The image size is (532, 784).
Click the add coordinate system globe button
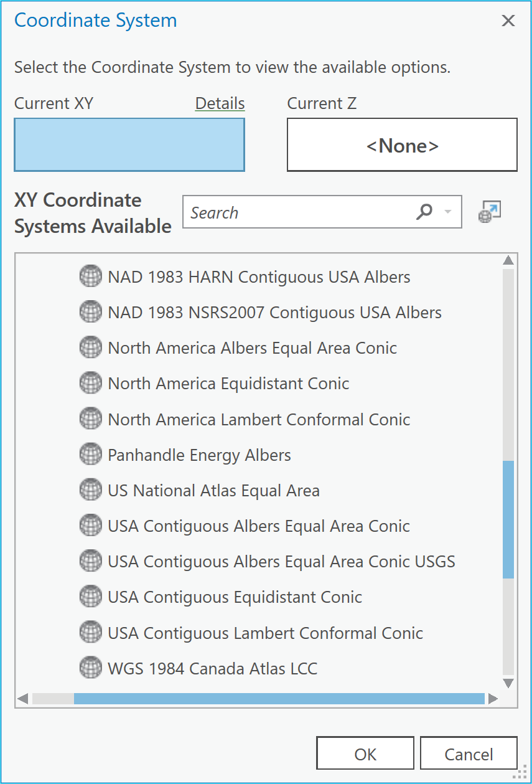(490, 212)
